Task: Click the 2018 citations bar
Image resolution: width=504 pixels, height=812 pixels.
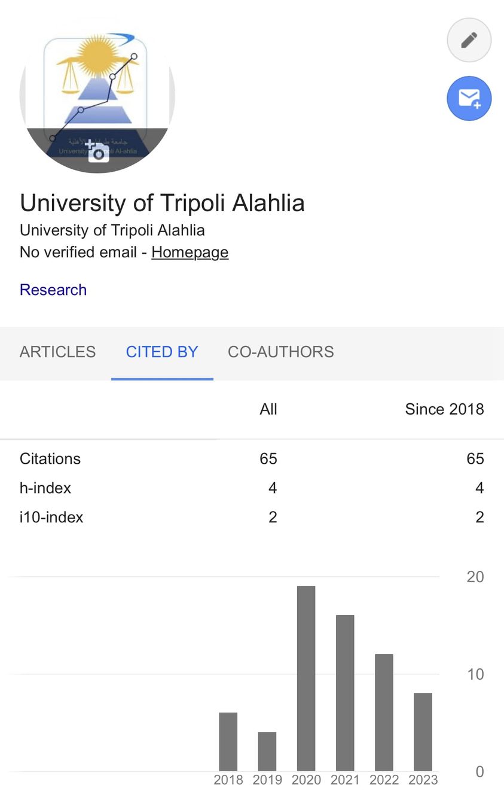Action: pyautogui.click(x=228, y=741)
